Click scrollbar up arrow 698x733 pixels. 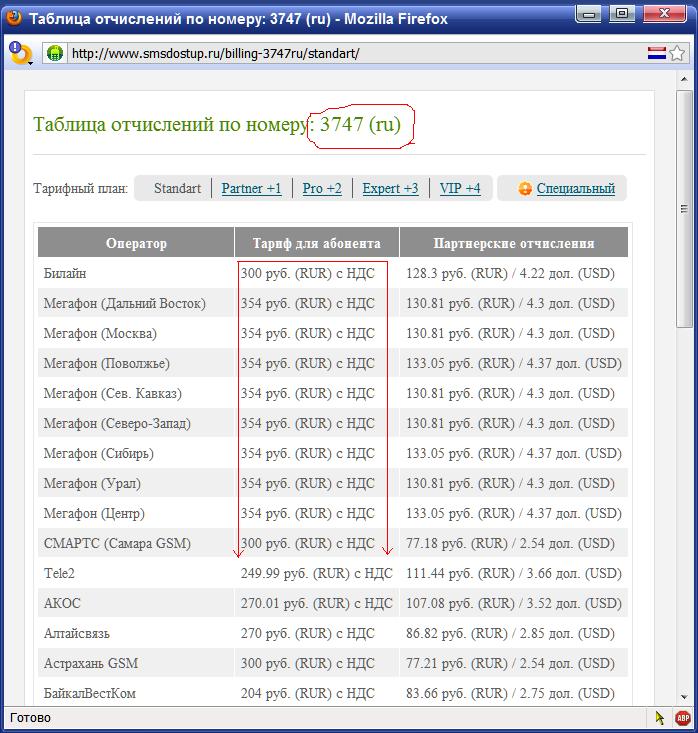[x=684, y=79]
